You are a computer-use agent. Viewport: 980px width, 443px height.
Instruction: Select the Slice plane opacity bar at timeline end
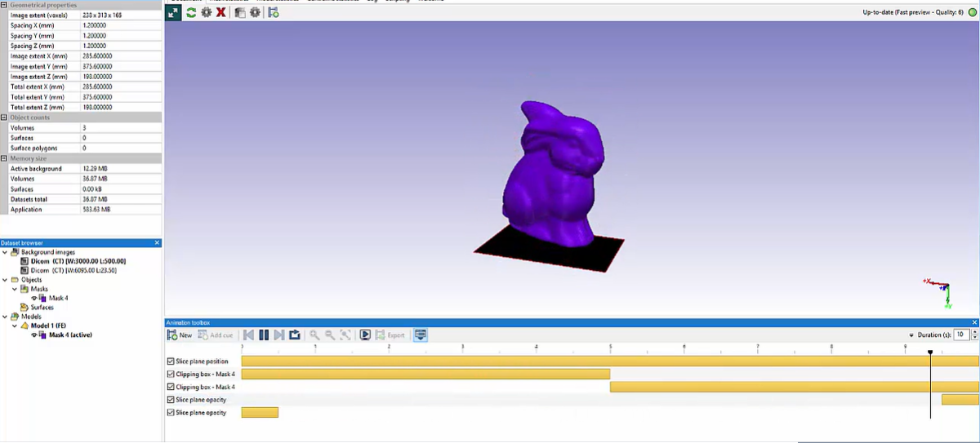point(960,400)
